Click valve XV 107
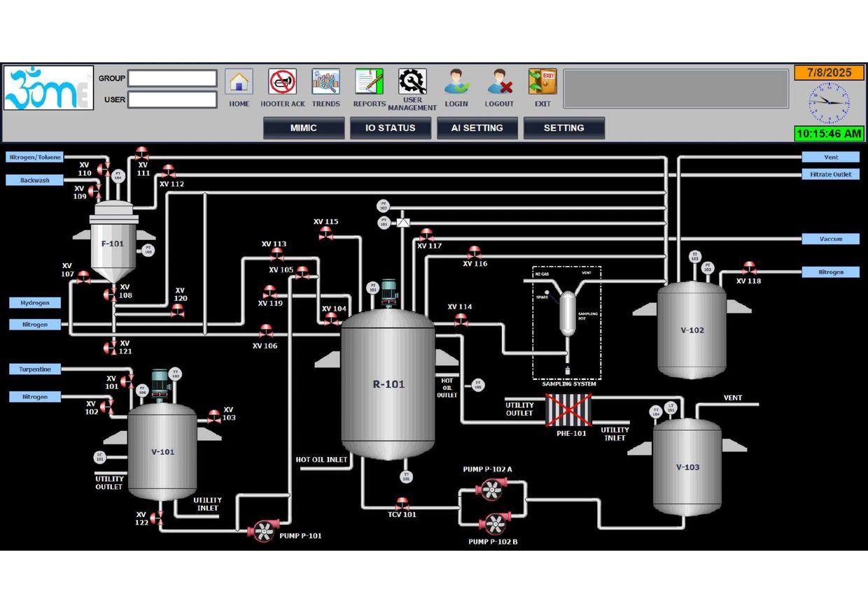This screenshot has height=613, width=868. [84, 278]
